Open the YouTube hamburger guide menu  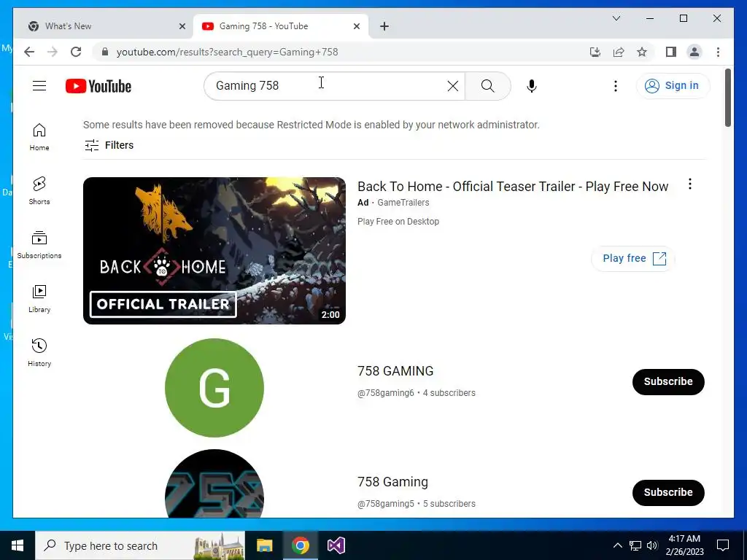(39, 86)
